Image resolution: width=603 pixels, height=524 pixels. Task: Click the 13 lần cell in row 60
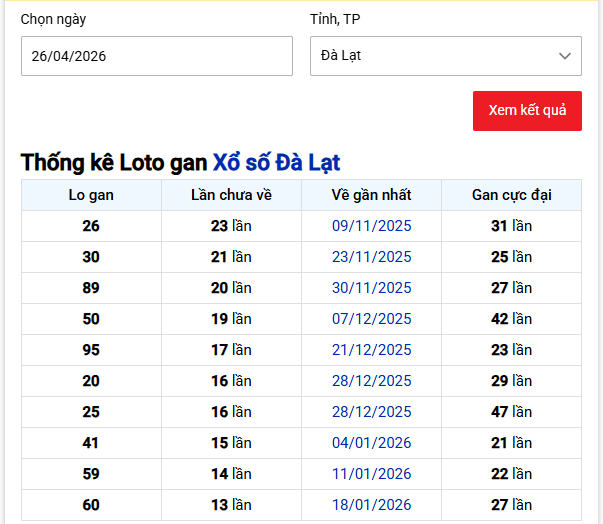click(231, 505)
